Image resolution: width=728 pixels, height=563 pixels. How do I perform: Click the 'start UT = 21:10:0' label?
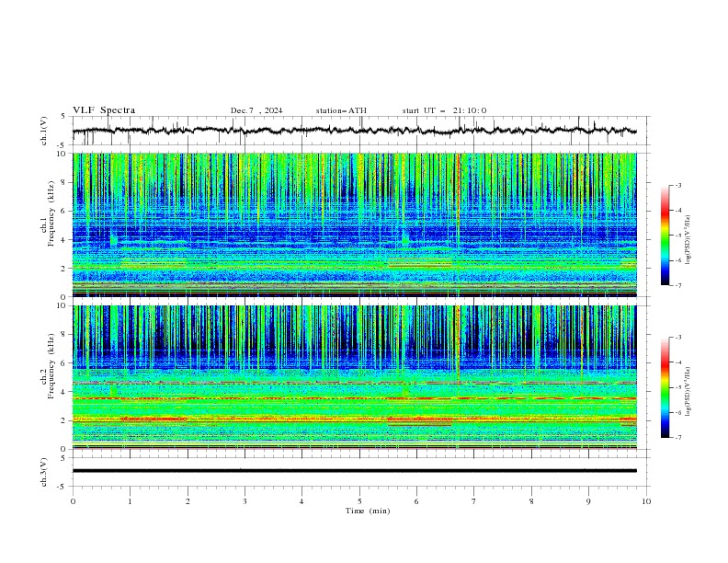[x=444, y=110]
